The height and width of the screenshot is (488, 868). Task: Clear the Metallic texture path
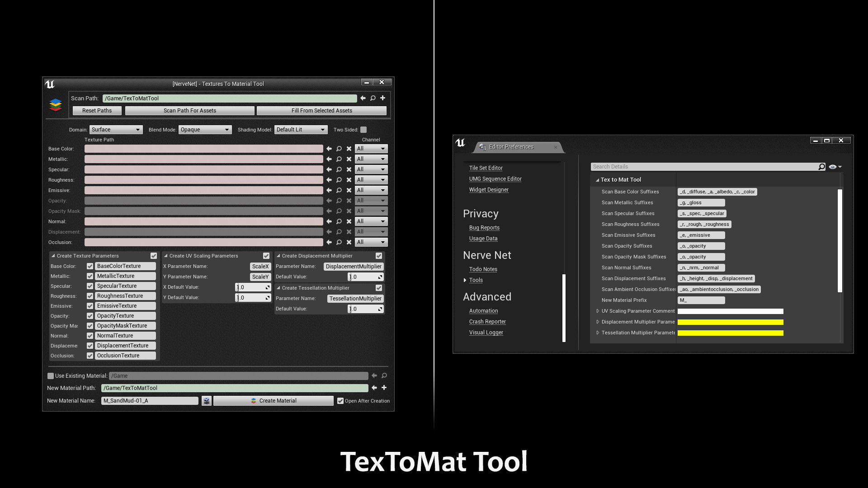[349, 159]
